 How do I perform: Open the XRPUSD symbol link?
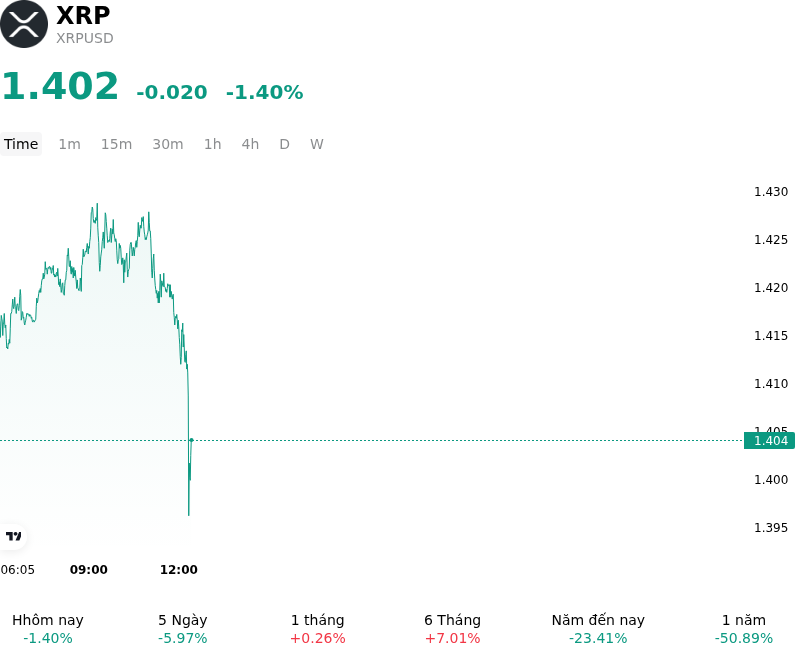click(85, 38)
